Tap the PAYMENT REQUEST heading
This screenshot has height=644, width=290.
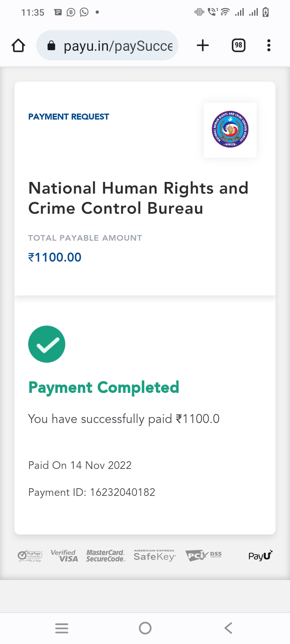pyautogui.click(x=68, y=117)
